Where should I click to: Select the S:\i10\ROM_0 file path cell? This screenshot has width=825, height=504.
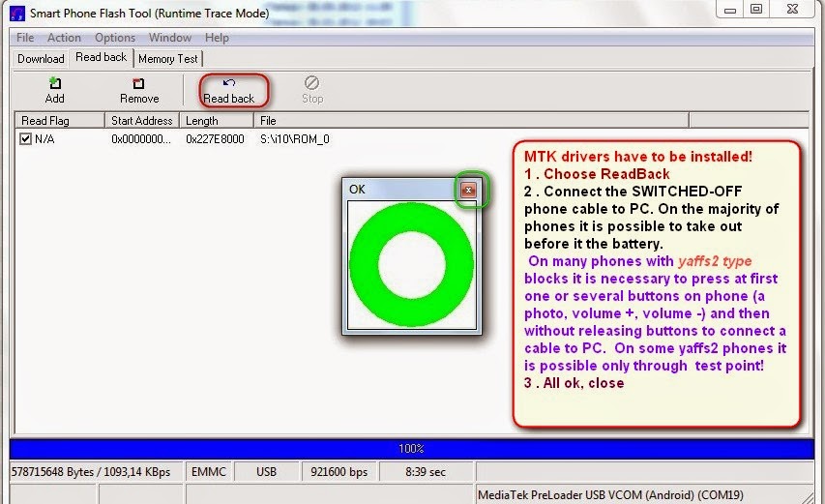click(x=295, y=139)
